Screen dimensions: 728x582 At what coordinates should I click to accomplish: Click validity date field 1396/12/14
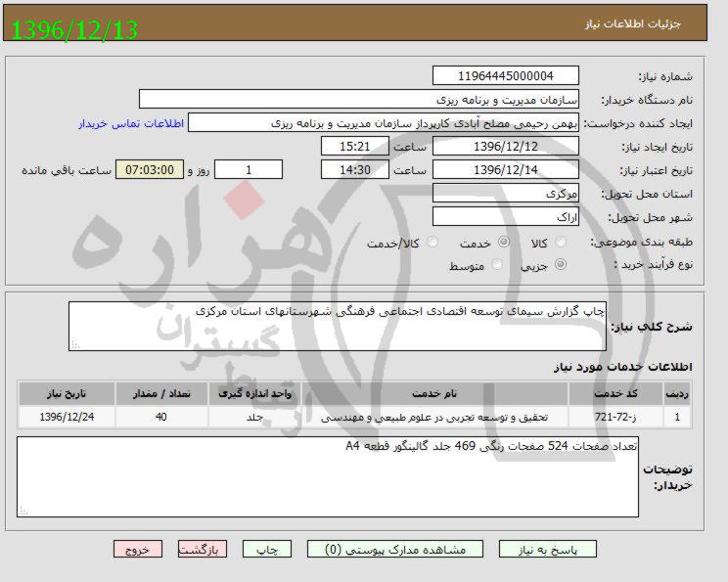coord(506,169)
